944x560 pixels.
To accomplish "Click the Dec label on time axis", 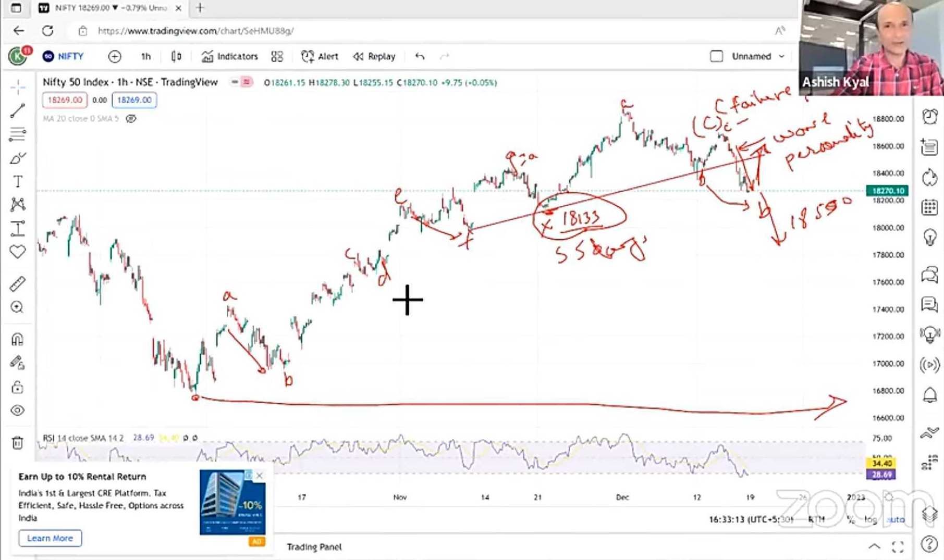I will point(622,497).
